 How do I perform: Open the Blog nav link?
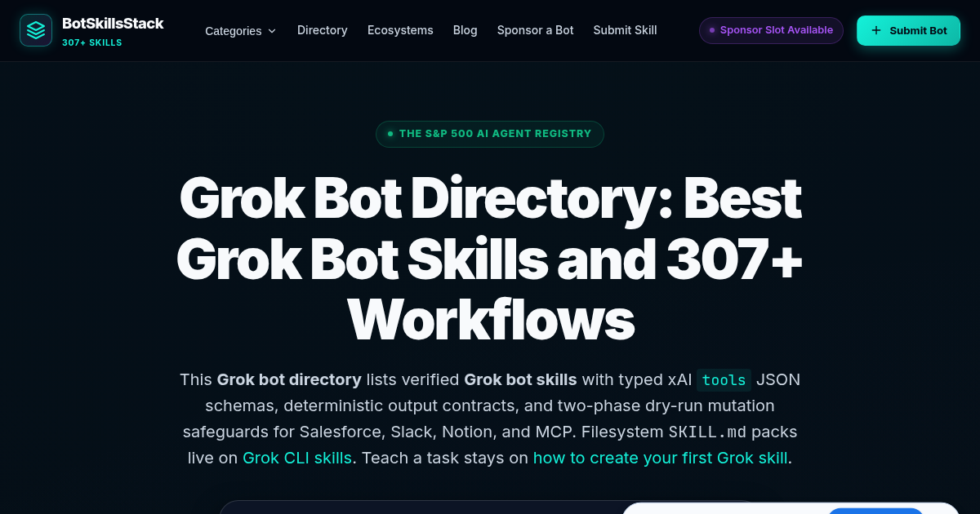tap(465, 30)
